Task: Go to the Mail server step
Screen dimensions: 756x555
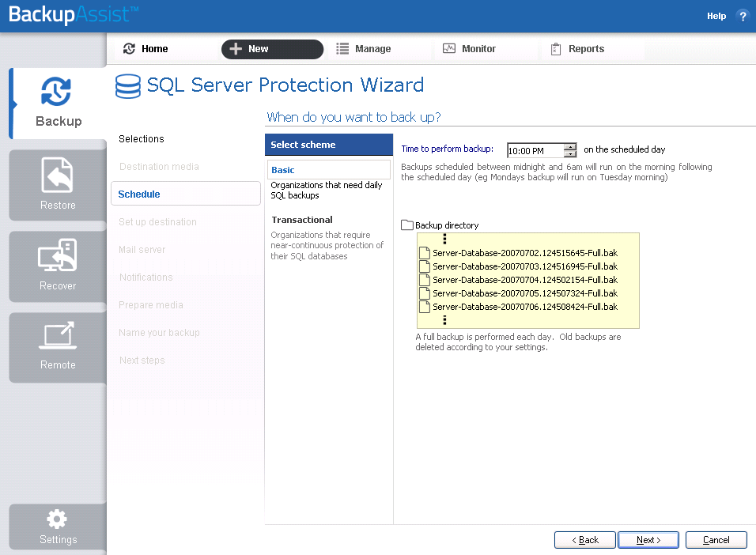Action: [142, 250]
